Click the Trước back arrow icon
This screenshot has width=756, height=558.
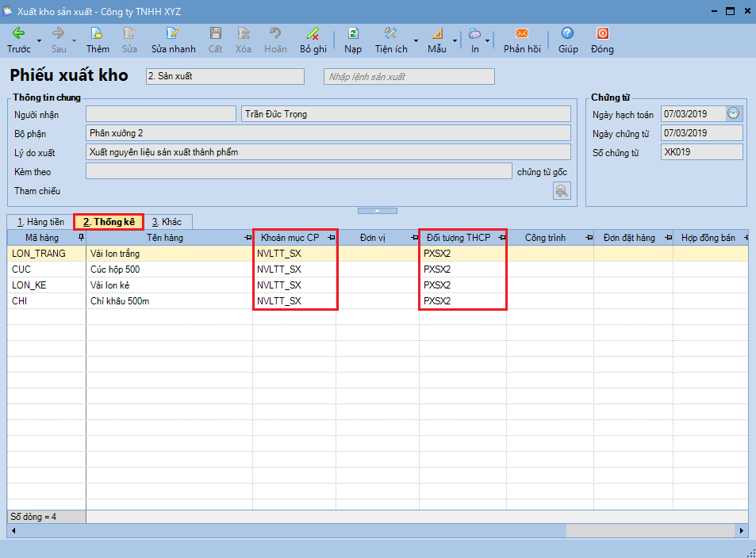point(17,34)
